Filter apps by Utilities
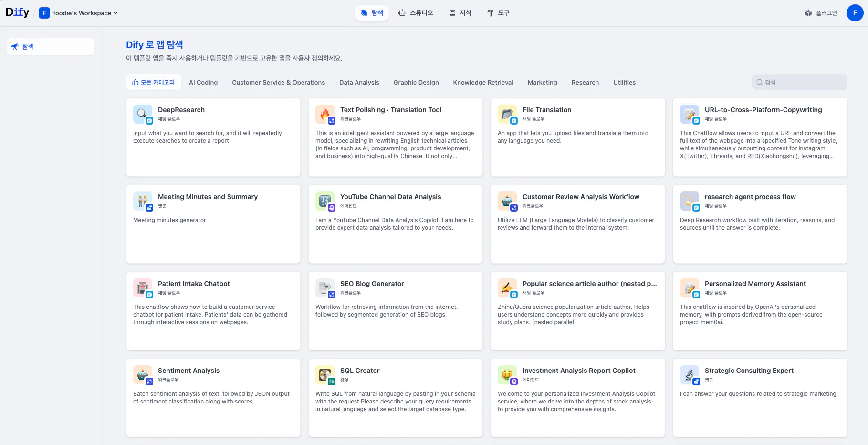The height and width of the screenshot is (445, 868). [624, 82]
